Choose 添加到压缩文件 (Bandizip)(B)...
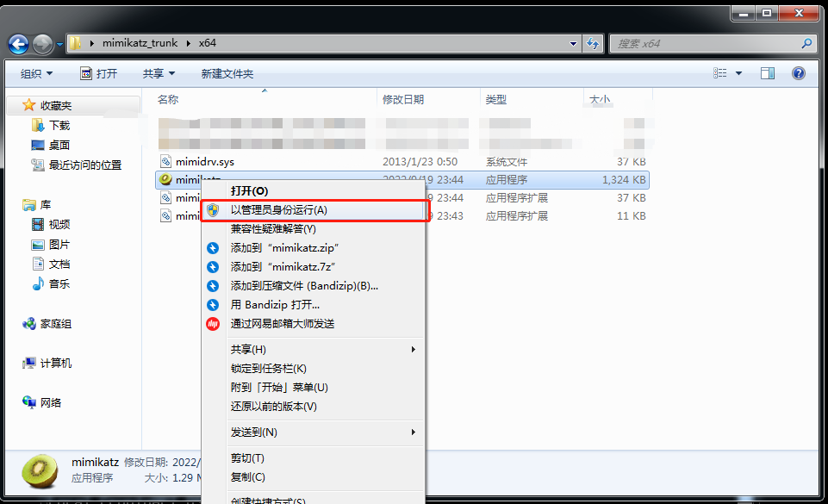 312,285
